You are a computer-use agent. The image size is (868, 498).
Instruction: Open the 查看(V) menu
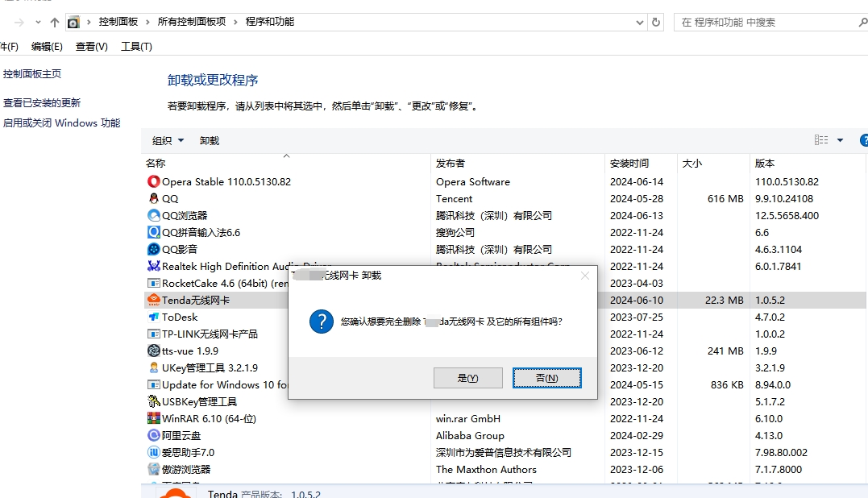tap(91, 47)
